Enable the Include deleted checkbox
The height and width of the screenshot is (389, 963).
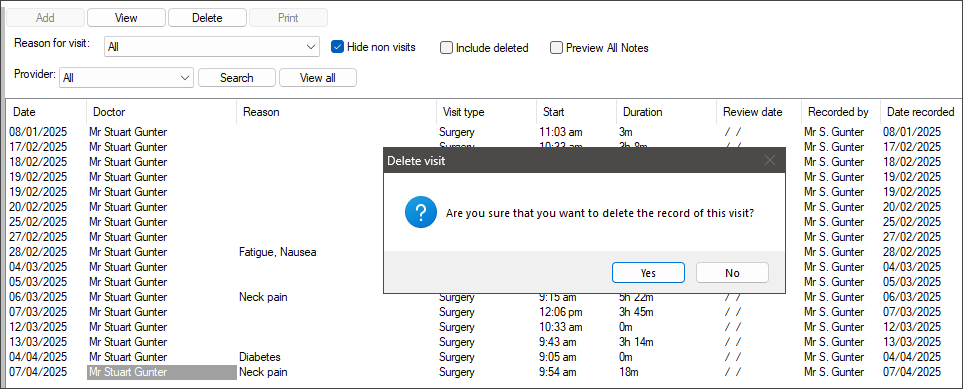point(446,47)
